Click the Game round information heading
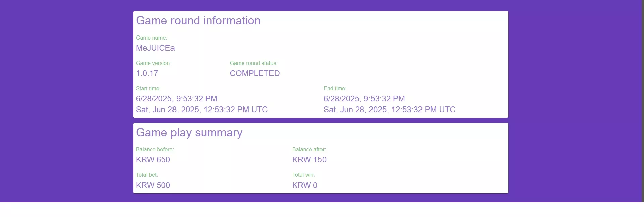 [198, 21]
